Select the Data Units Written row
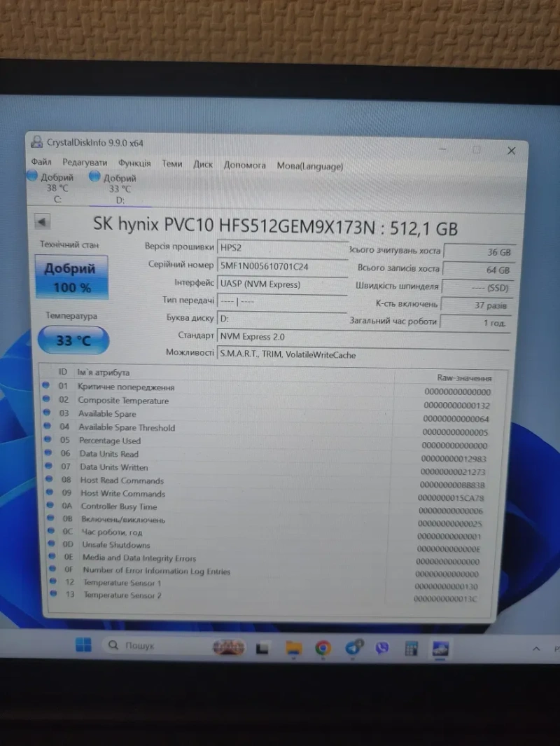Screen dimensions: 560x746 tap(266, 469)
